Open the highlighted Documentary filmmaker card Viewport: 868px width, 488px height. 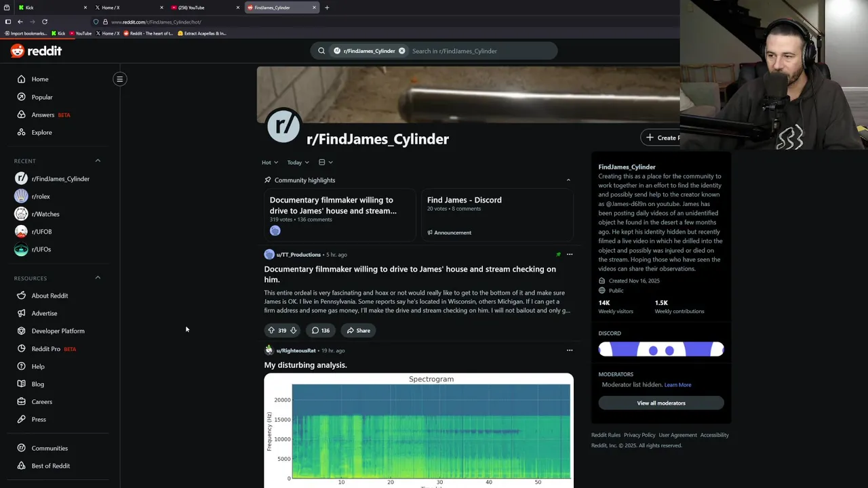pos(339,216)
